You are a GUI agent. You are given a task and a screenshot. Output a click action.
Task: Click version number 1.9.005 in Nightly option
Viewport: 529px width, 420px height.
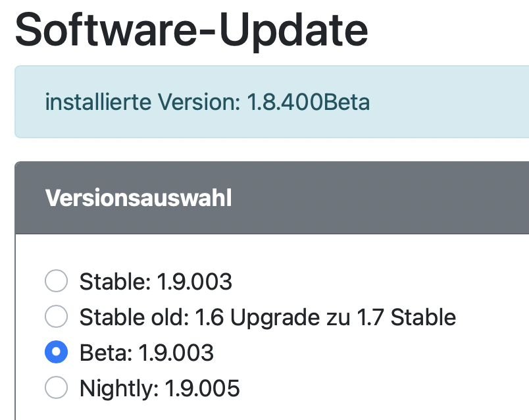tap(202, 388)
